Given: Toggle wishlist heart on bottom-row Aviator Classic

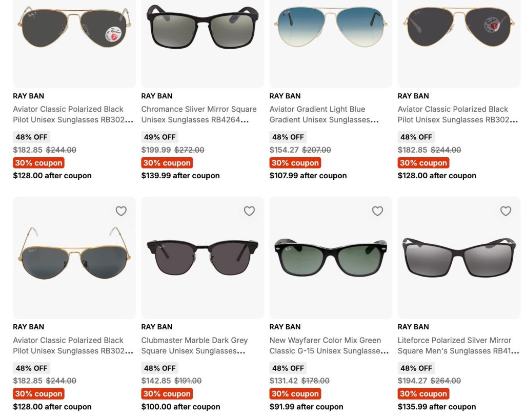Looking at the screenshot, I should (x=121, y=211).
